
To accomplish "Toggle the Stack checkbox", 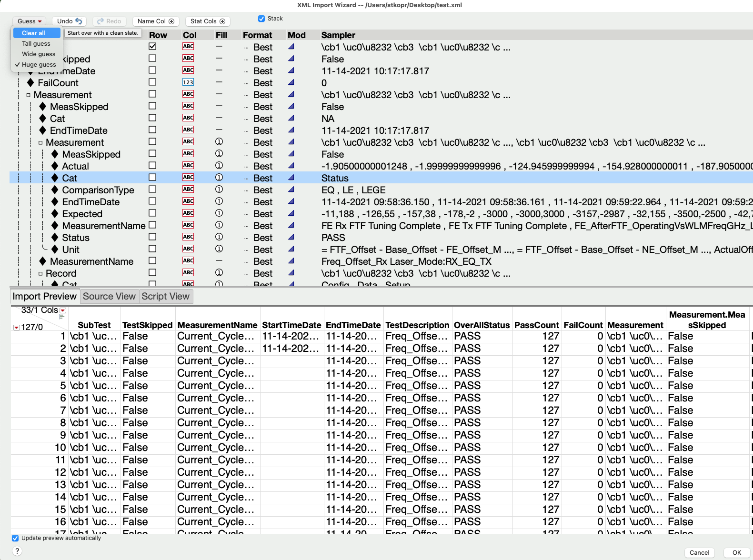I will click(261, 19).
